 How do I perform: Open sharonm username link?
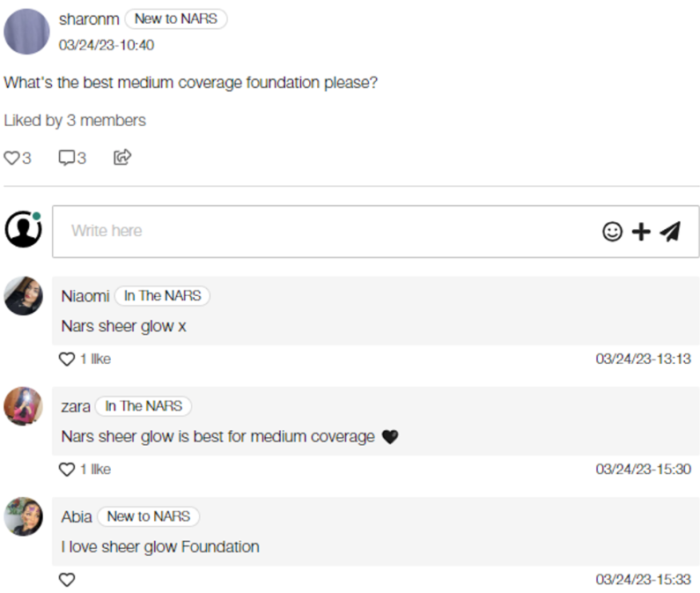pyautogui.click(x=88, y=19)
